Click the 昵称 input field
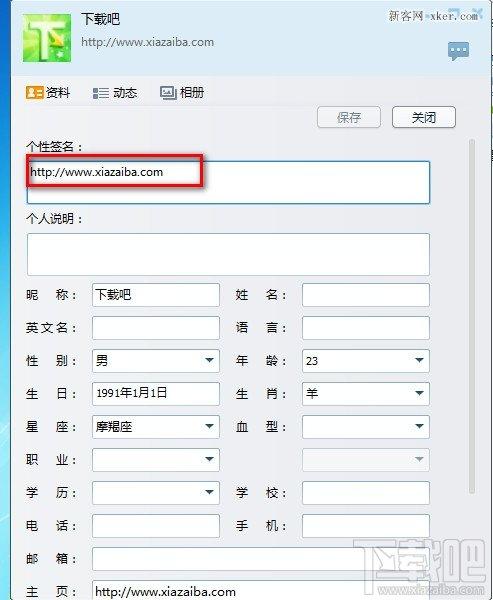 (156, 295)
